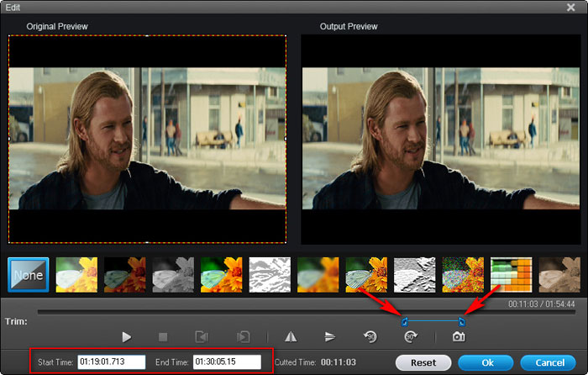Click the Start Time input field
This screenshot has width=588, height=375.
click(x=112, y=362)
